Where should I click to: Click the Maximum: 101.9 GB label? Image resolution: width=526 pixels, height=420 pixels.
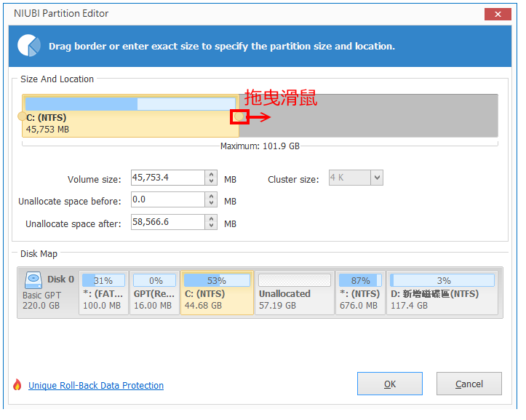(x=260, y=146)
